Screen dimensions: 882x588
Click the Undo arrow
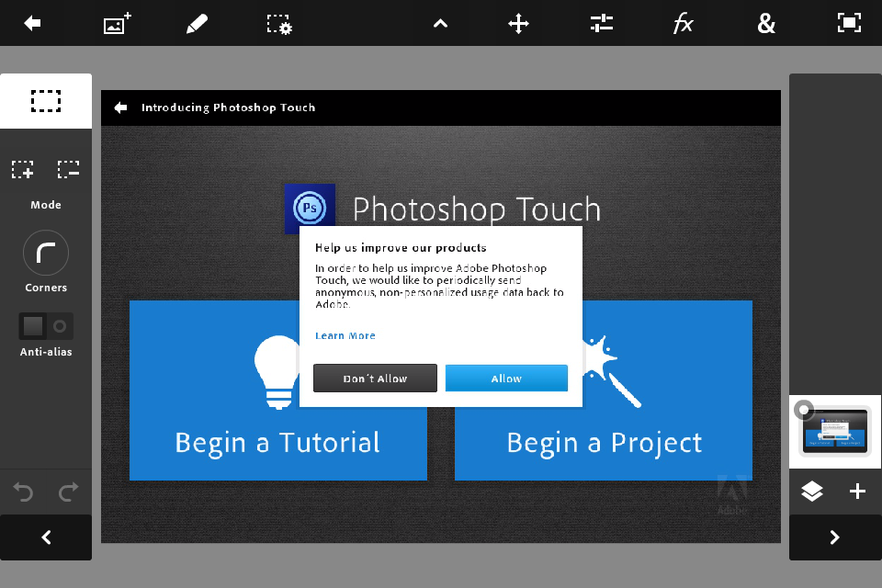[23, 492]
